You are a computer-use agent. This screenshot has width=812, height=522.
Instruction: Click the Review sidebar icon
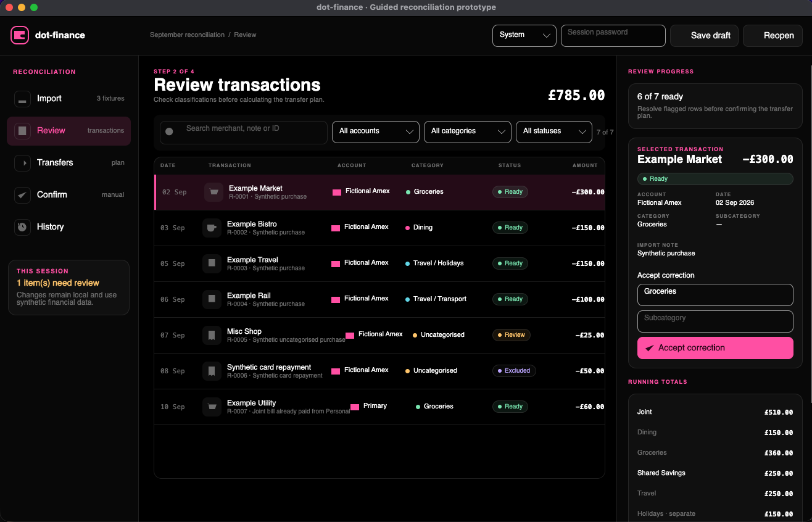click(x=22, y=131)
